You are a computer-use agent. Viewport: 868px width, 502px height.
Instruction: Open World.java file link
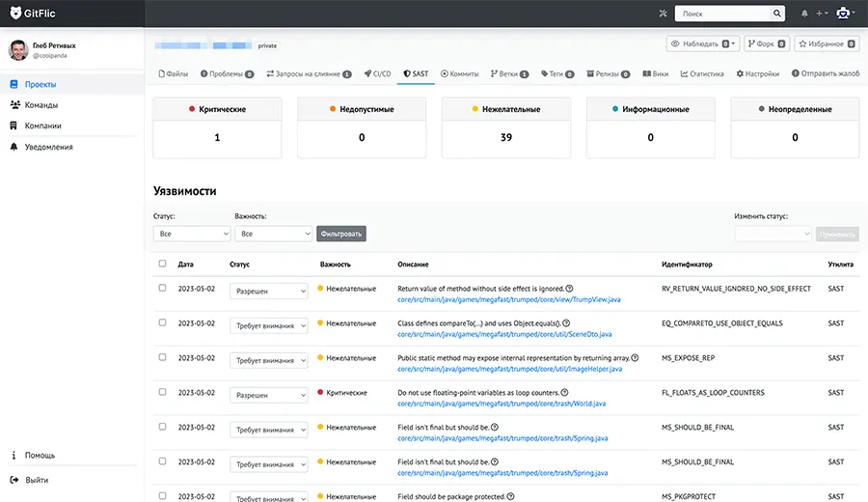click(502, 404)
